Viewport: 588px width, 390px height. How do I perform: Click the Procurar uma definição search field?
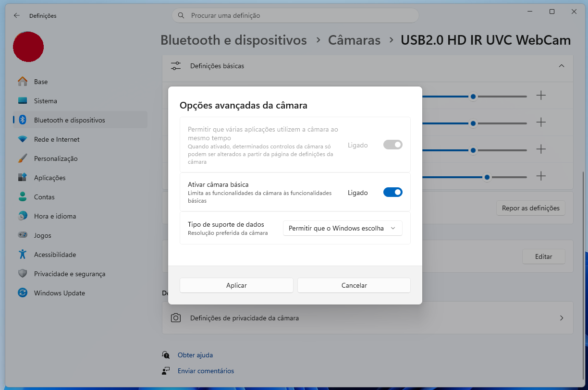tap(295, 15)
